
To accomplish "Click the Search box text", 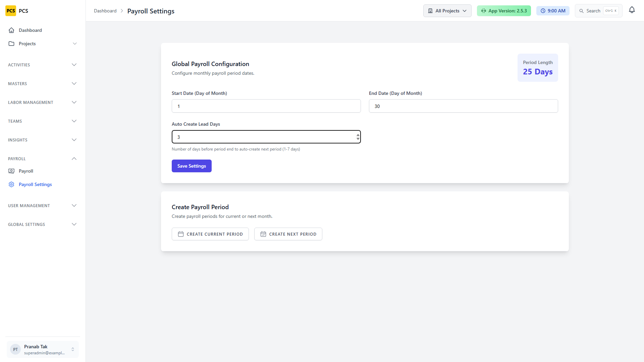I will pyautogui.click(x=593, y=11).
